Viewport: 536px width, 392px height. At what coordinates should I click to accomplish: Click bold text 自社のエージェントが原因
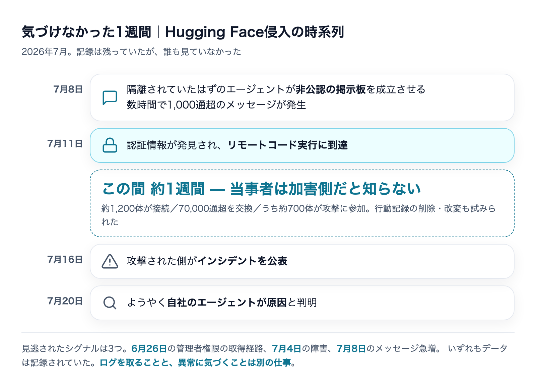pyautogui.click(x=227, y=303)
